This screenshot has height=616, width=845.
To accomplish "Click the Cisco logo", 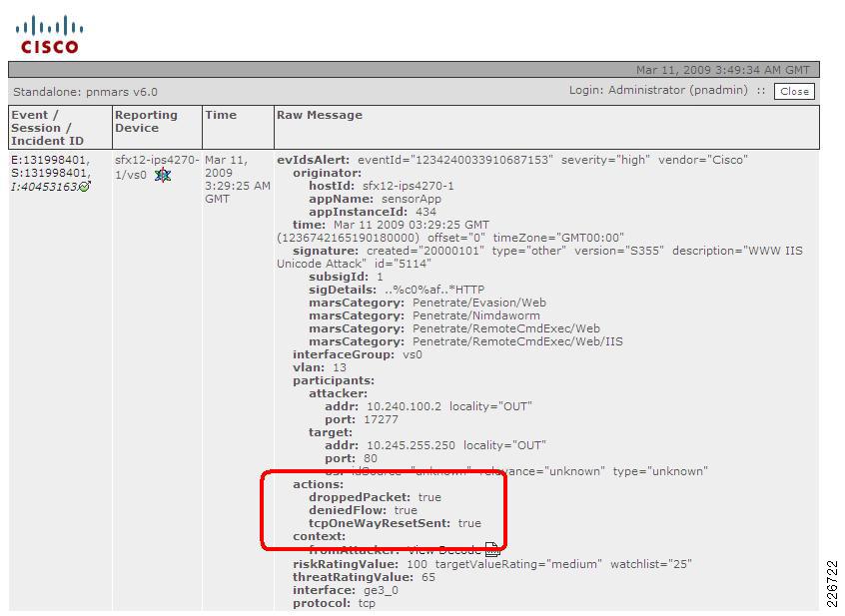I will point(50,35).
